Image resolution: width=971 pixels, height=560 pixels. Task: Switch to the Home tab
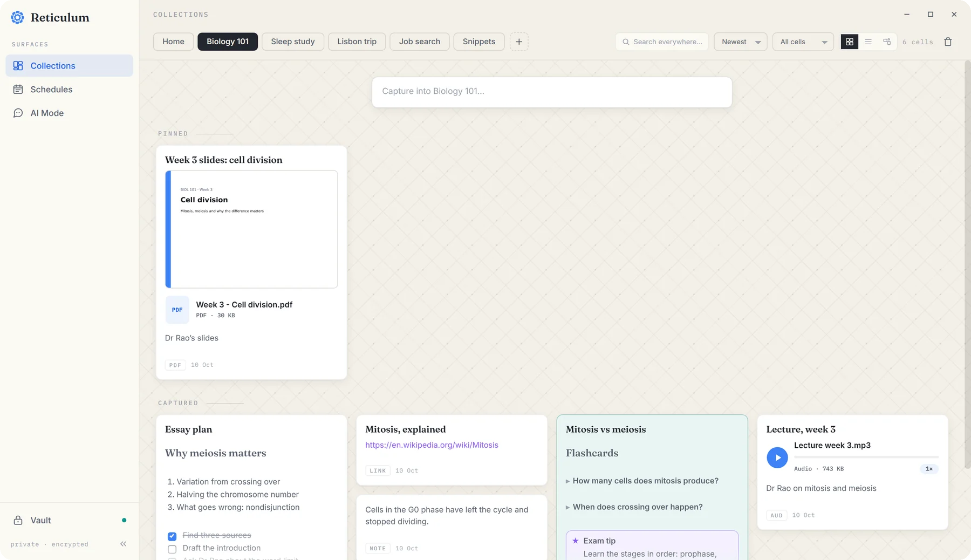click(173, 42)
